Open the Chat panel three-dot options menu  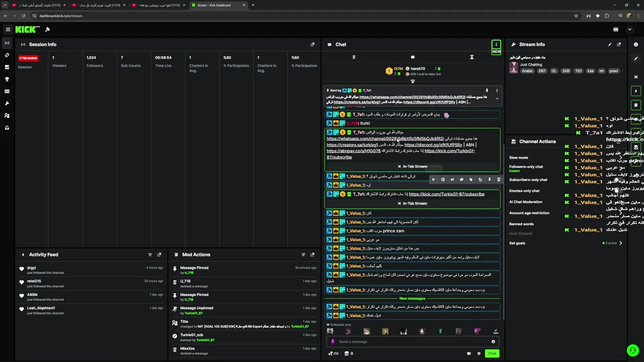pos(496,44)
